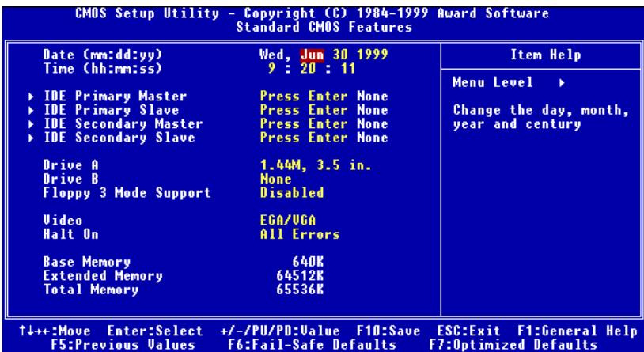The height and width of the screenshot is (352, 644).
Task: Select the Drive A label
Action: pyautogui.click(x=71, y=165)
